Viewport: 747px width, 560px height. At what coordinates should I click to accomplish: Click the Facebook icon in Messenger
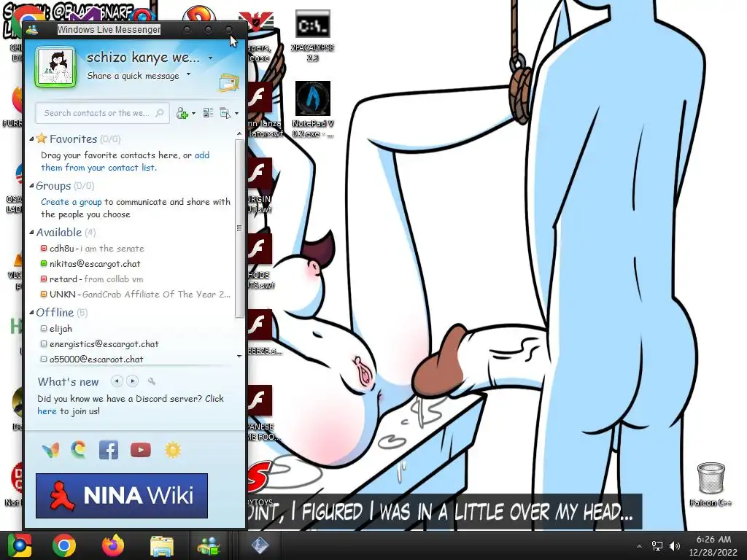(x=109, y=450)
